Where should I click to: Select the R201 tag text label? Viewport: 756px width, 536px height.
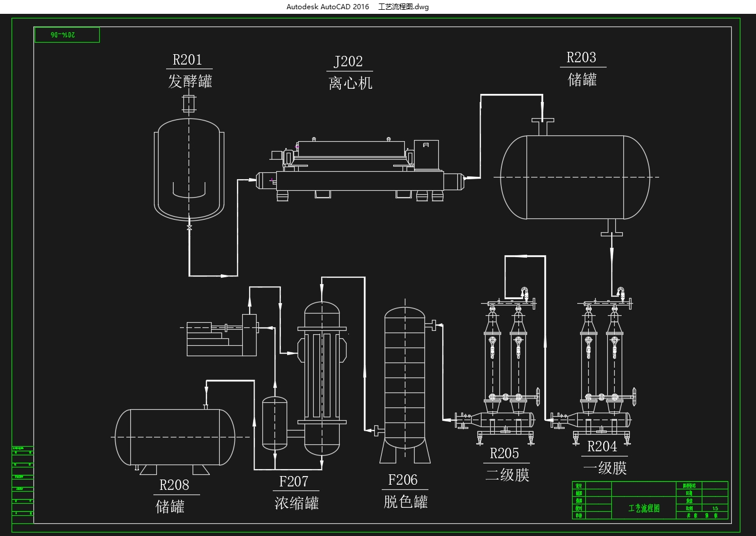tap(188, 59)
